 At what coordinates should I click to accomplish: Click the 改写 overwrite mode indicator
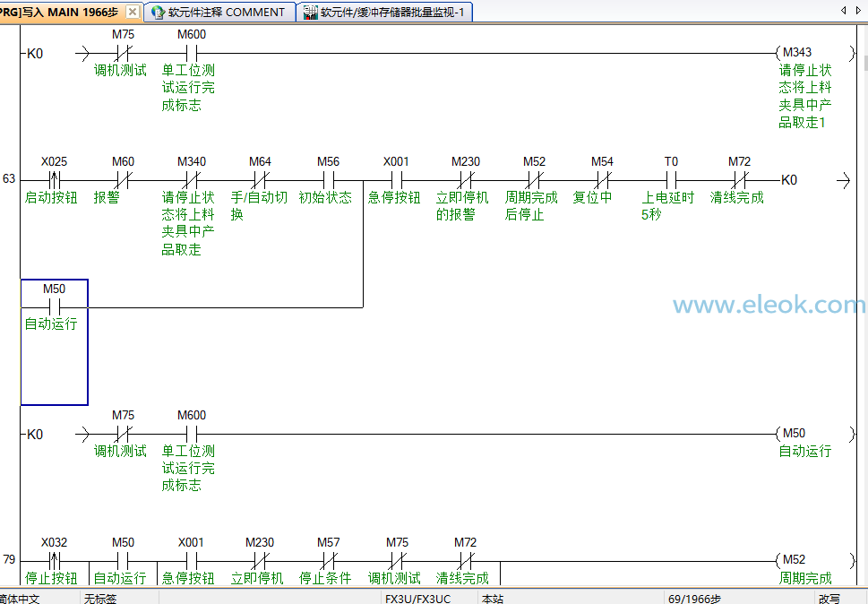click(829, 599)
